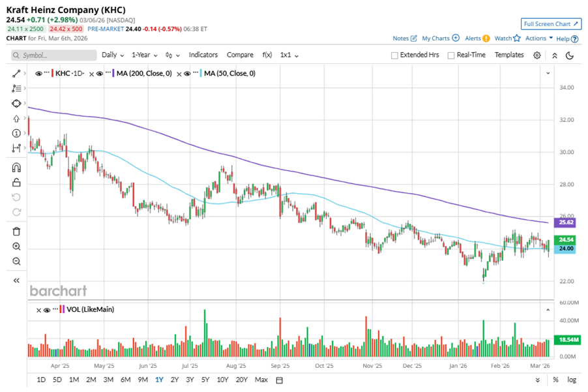
Task: Toggle the magnet snap mode
Action: click(x=16, y=168)
